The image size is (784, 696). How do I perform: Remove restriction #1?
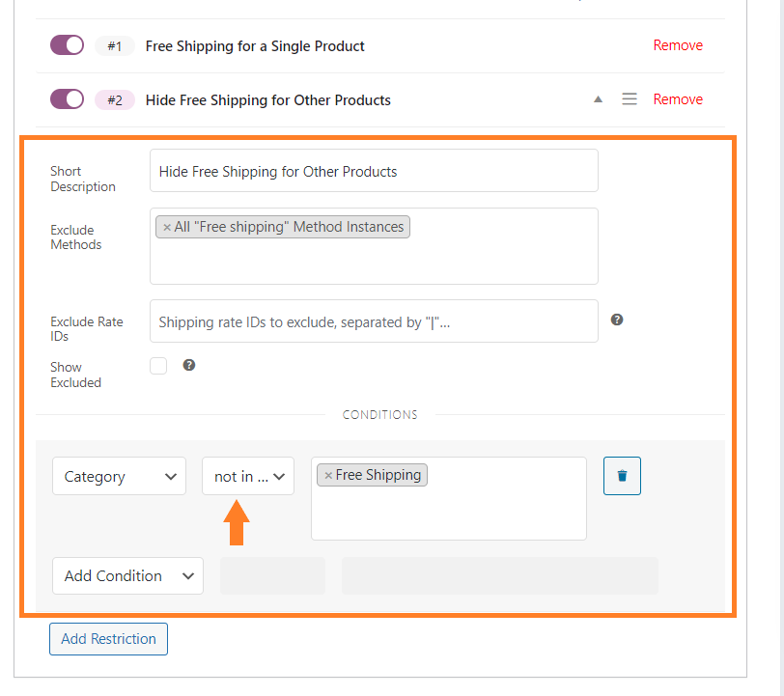pyautogui.click(x=678, y=45)
